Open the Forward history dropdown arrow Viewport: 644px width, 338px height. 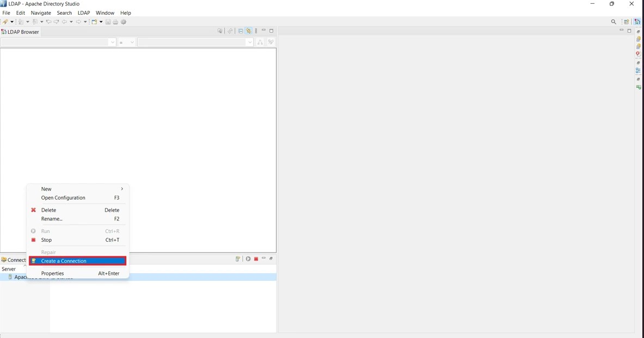85,22
